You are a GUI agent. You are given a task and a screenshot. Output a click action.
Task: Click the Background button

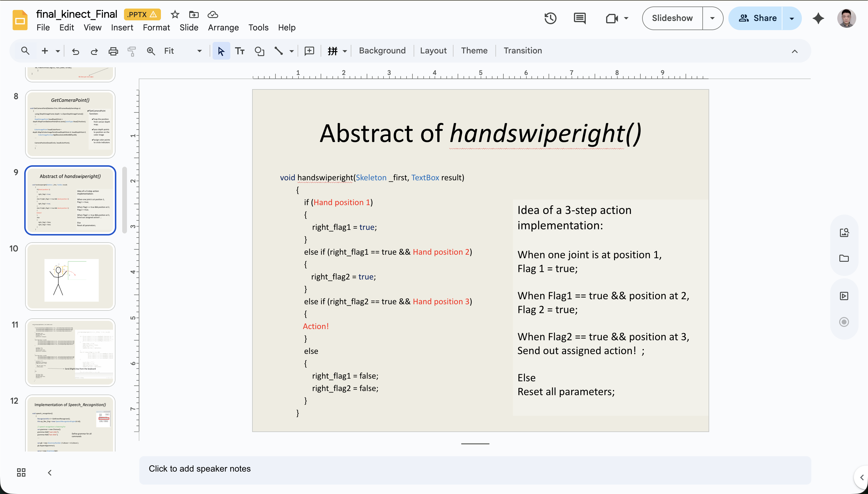[382, 50]
